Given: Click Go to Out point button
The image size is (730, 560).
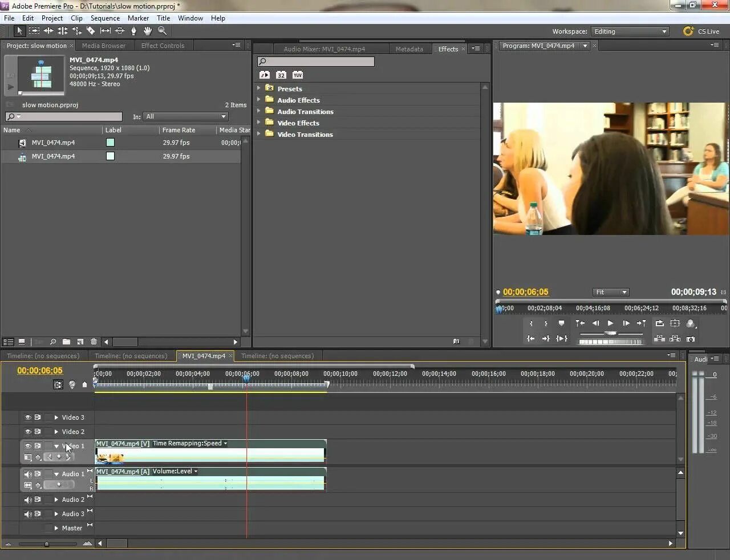Looking at the screenshot, I should [546, 338].
